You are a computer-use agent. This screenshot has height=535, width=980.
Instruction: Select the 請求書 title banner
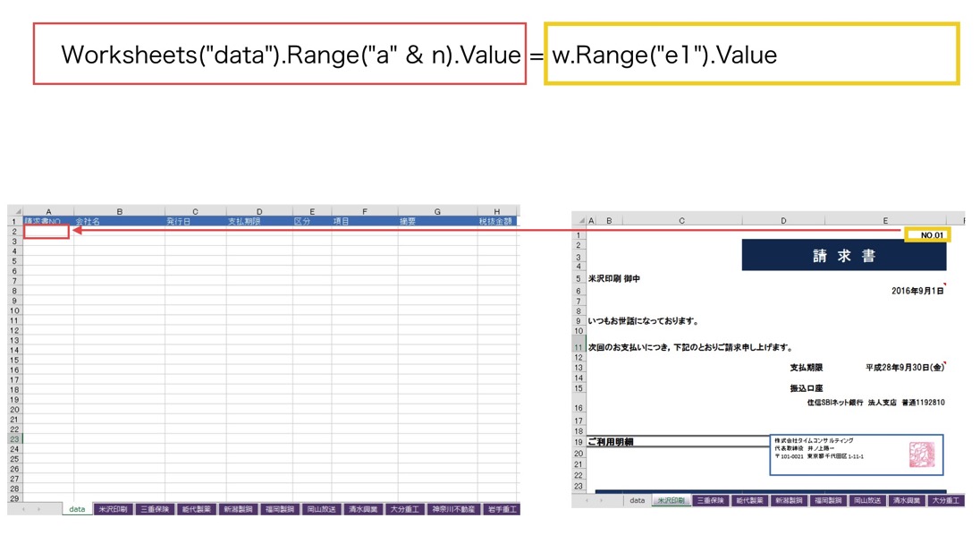pyautogui.click(x=843, y=256)
